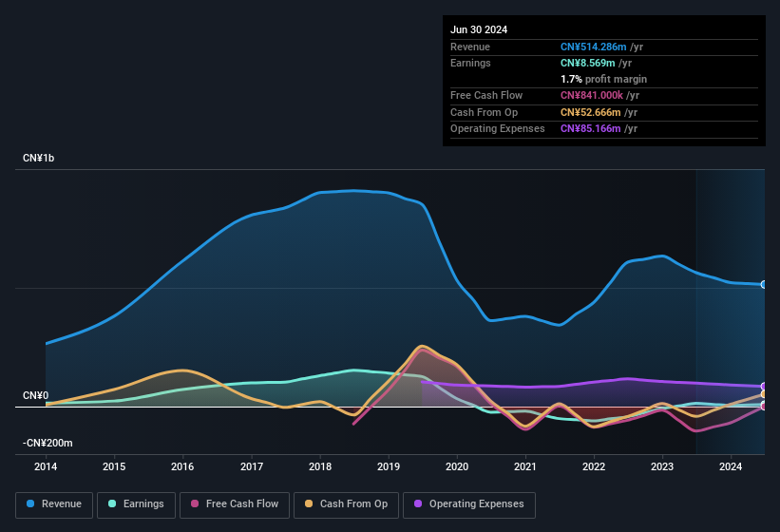Click the Free Cash Flow label in tooltip
This screenshot has height=532, width=780.
486,95
